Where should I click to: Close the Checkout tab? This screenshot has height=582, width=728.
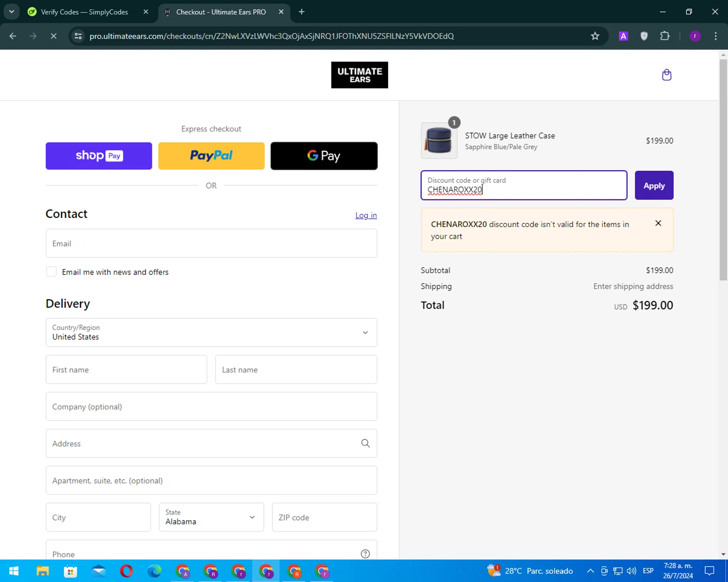[281, 12]
